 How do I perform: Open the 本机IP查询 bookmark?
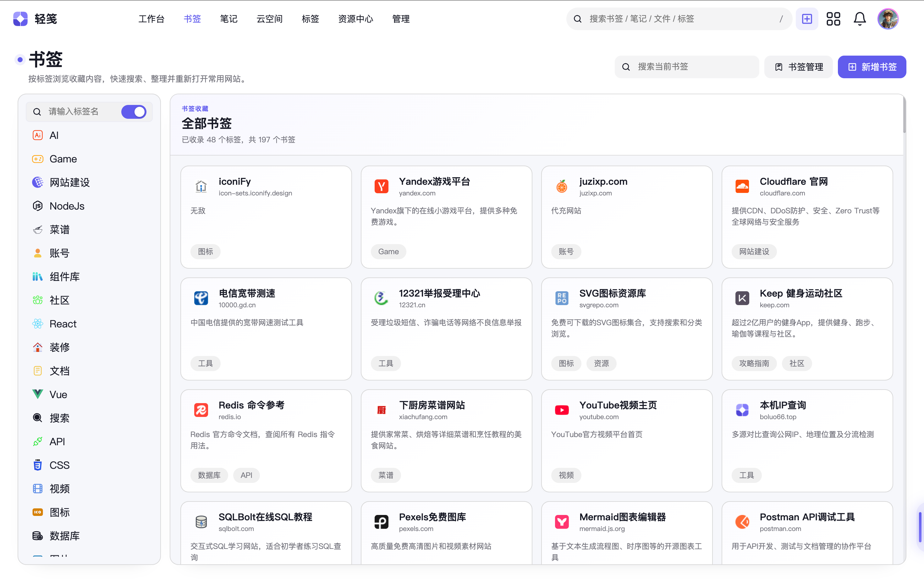pyautogui.click(x=807, y=441)
